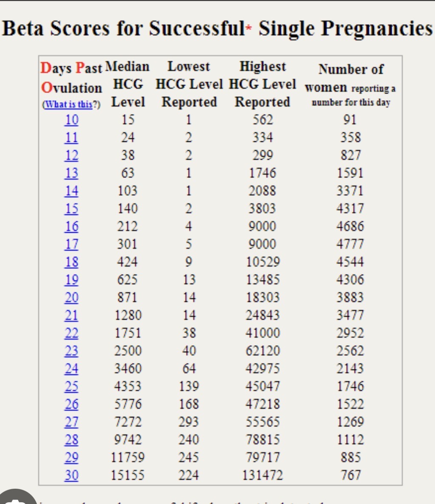Open the day 19 past ovulation link

(71, 280)
